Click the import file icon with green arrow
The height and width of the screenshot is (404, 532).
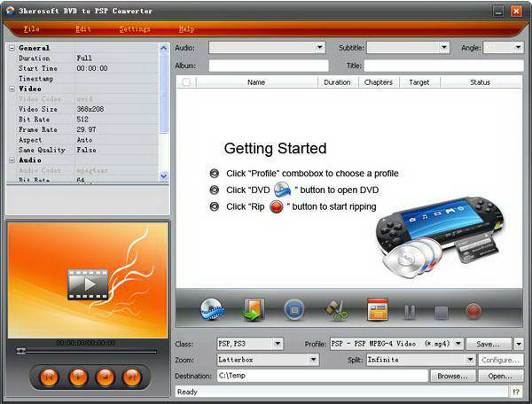click(x=253, y=310)
